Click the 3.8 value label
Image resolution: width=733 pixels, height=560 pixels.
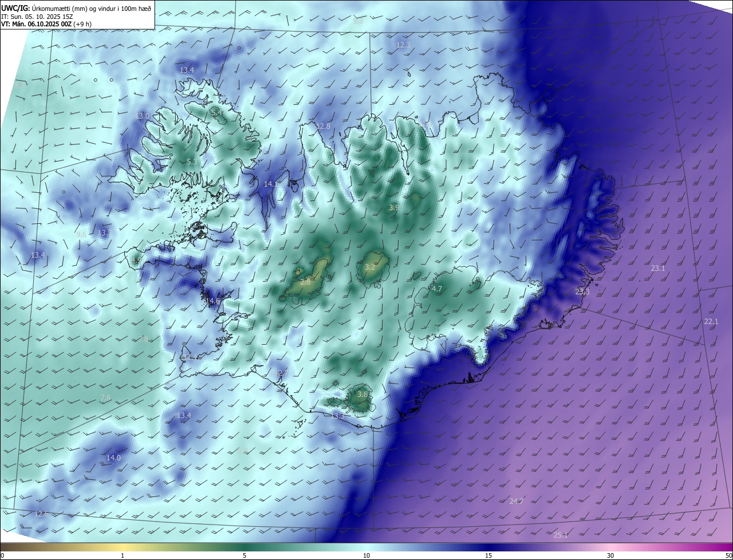pos(362,395)
